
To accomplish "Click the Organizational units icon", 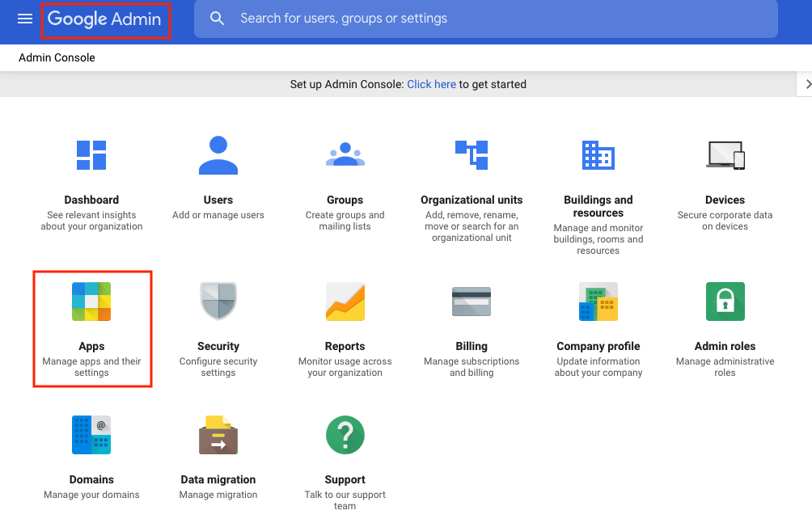I will (x=472, y=155).
